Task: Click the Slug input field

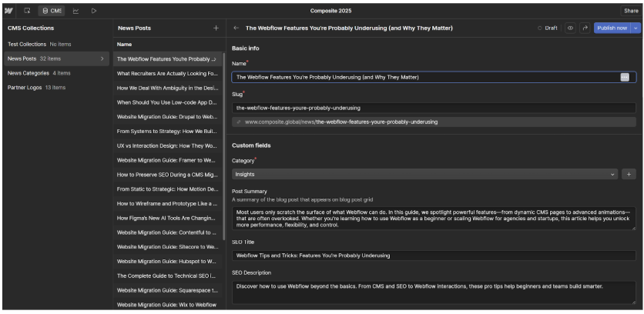Action: [434, 108]
